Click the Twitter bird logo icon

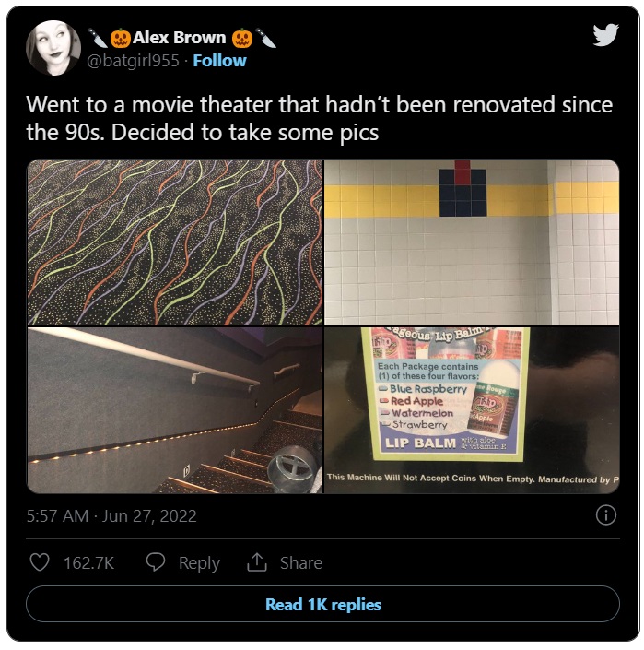(x=605, y=35)
